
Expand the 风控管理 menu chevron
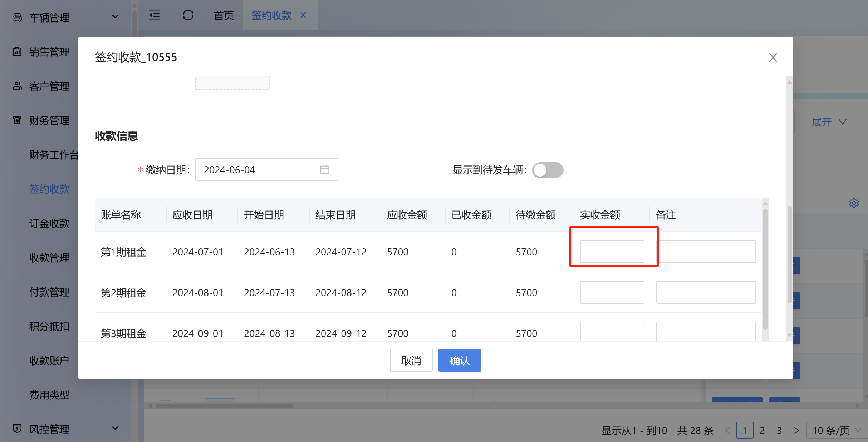point(115,428)
